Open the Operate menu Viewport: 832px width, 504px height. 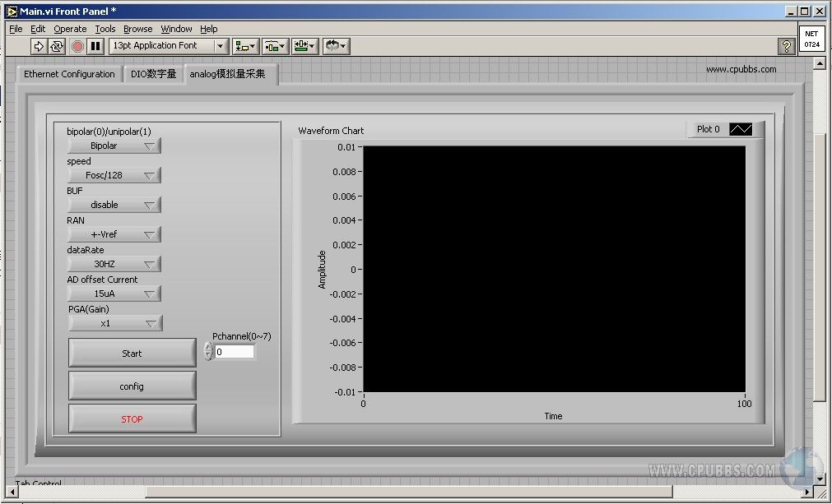tap(70, 29)
